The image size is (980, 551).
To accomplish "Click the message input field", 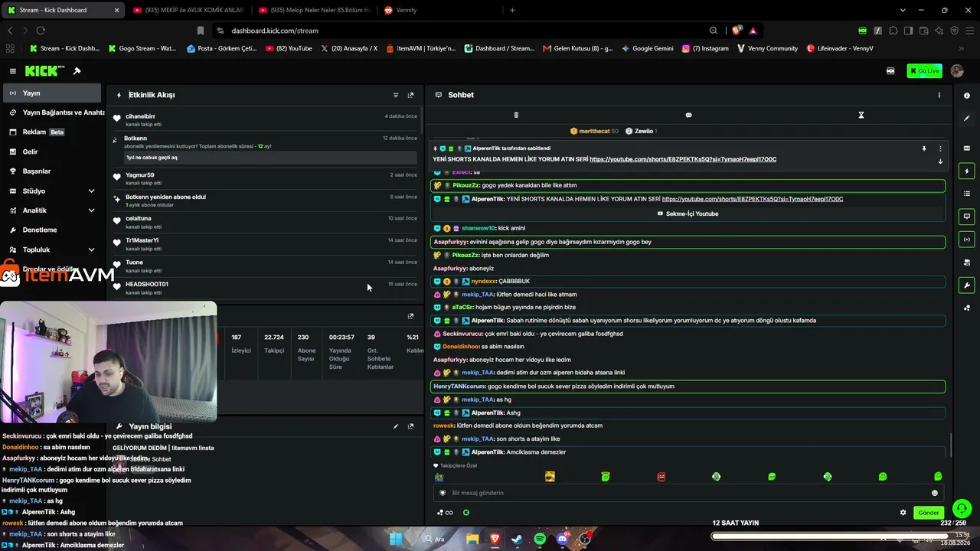I will pyautogui.click(x=688, y=493).
